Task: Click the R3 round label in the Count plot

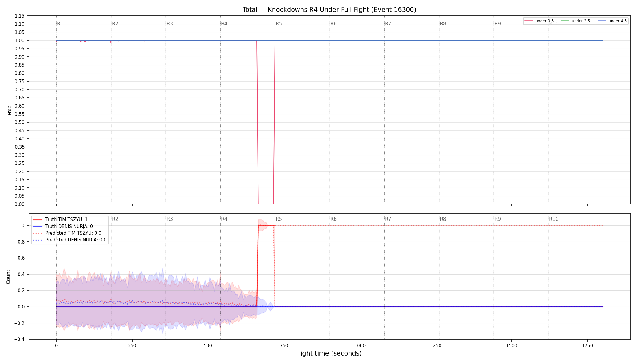Action: click(170, 219)
